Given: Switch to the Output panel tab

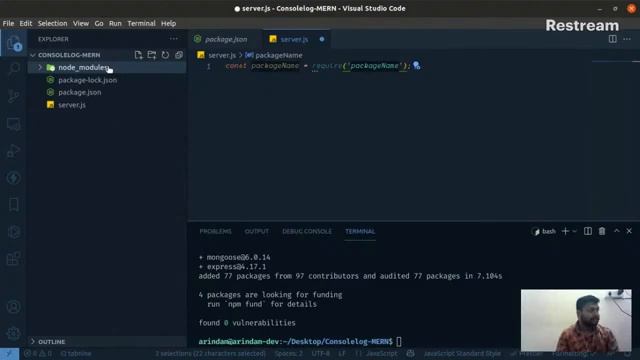Looking at the screenshot, I should (x=256, y=231).
